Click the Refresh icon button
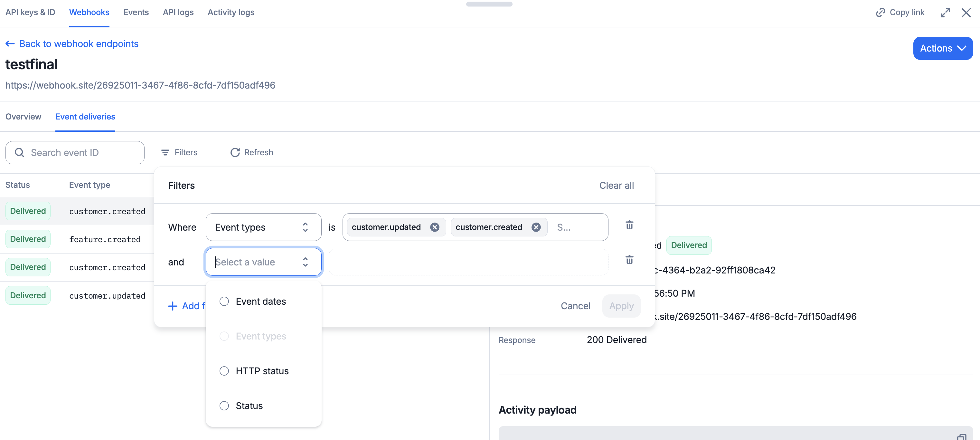This screenshot has width=980, height=440. (235, 153)
